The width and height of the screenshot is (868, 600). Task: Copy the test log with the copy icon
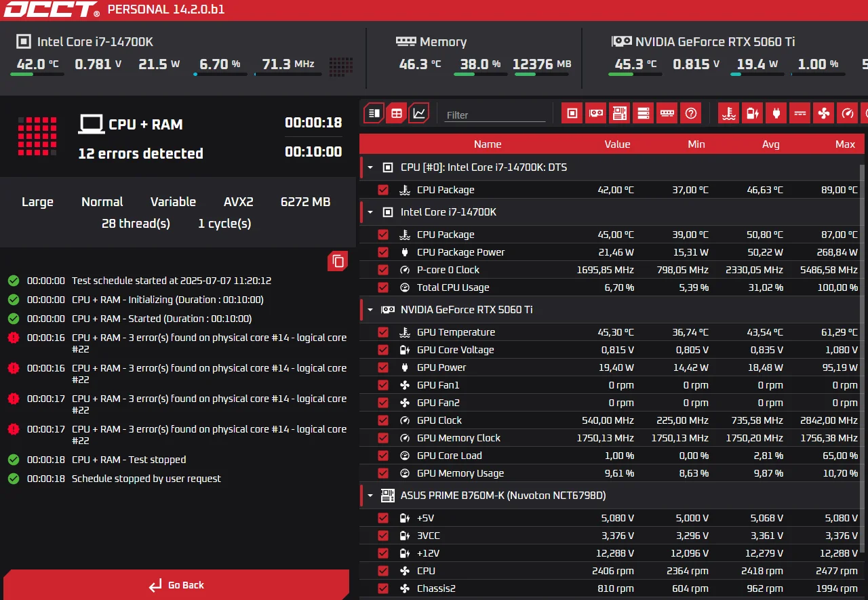point(338,261)
